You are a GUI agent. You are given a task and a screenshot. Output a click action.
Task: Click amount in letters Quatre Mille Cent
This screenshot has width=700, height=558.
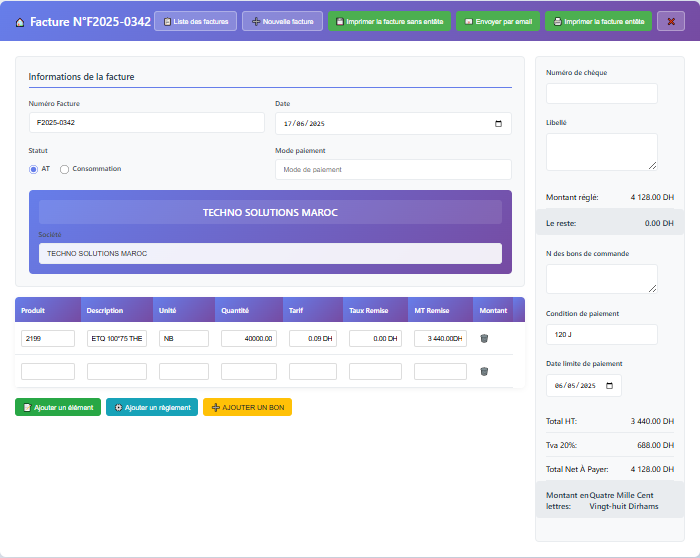pos(624,501)
